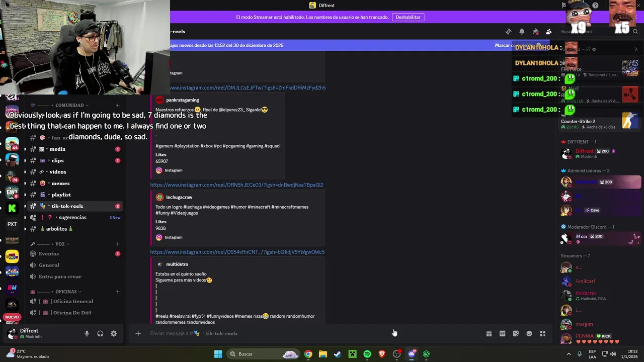Open Counter-Strike 2 activity card
This screenshot has width=644, height=362.
click(x=600, y=121)
